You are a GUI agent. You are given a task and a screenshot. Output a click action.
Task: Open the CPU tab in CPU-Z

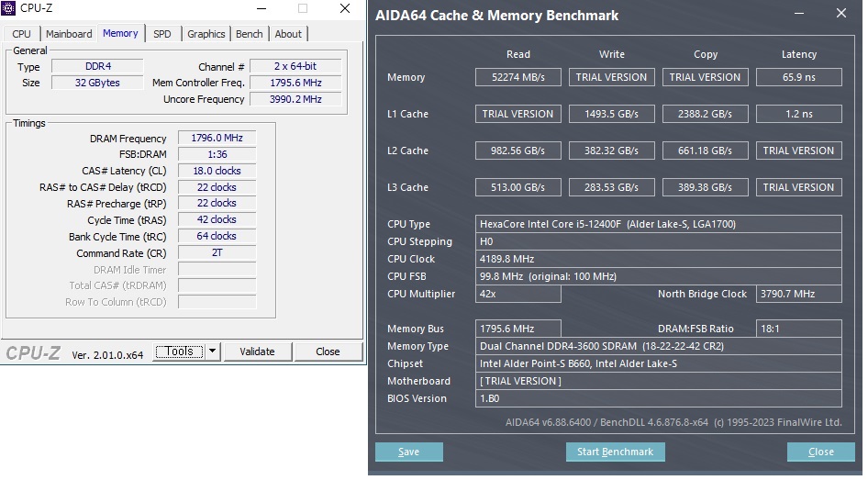click(22, 34)
